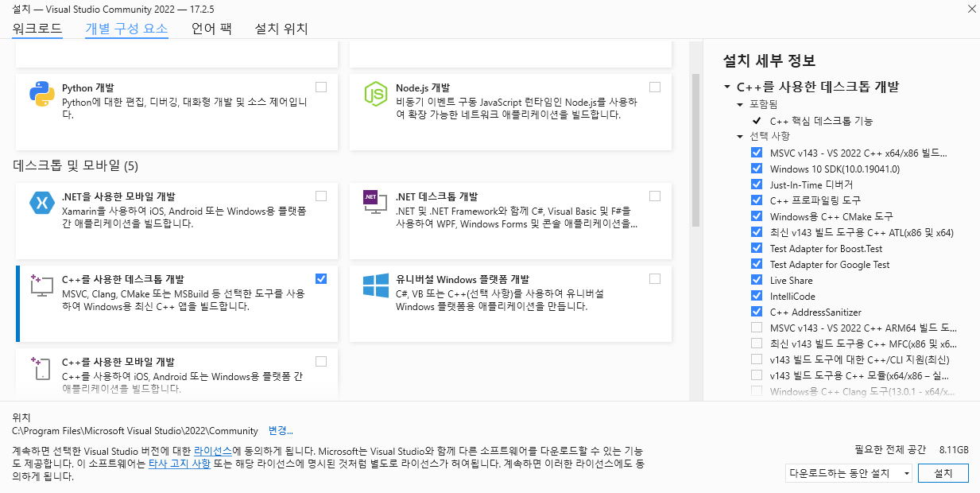Check the .NET 데스크톱 개발 workload
The height and width of the screenshot is (493, 980).
click(x=655, y=196)
